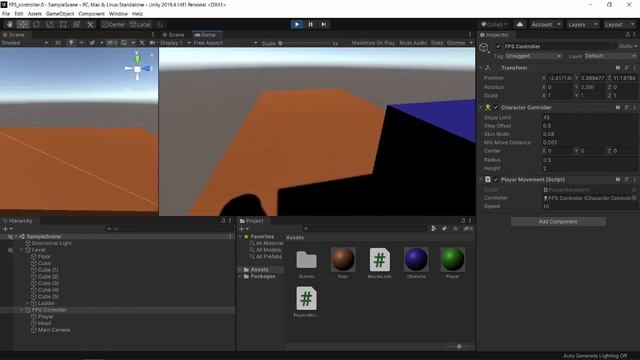Screen dimensions: 640x360
Task: Collapse the Level object in Hierarchy
Action: coord(22,250)
